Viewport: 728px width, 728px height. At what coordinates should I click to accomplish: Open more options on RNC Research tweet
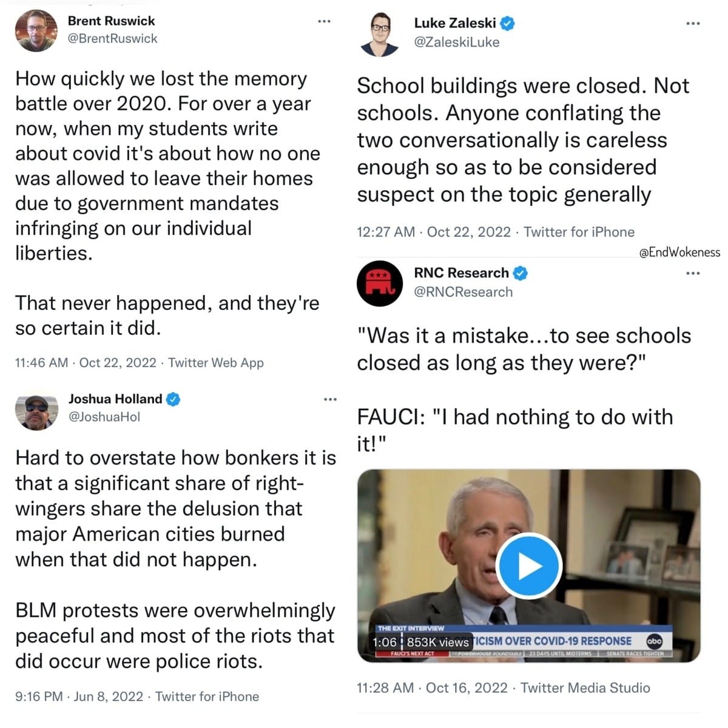click(x=693, y=274)
